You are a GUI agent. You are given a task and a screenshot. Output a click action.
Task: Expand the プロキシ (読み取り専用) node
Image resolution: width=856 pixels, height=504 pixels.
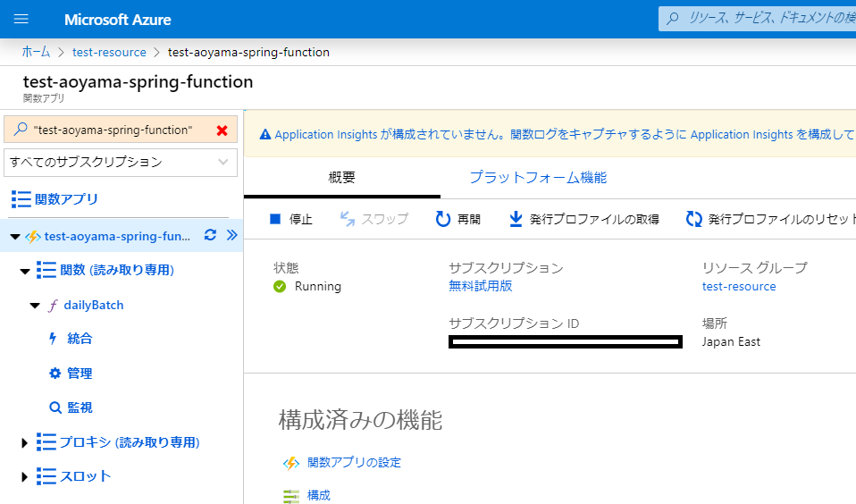coord(24,443)
